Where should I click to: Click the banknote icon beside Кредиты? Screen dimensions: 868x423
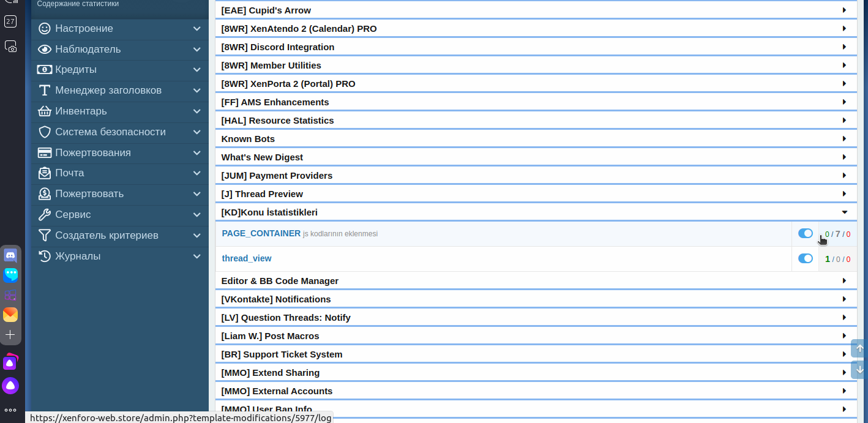[x=44, y=70]
